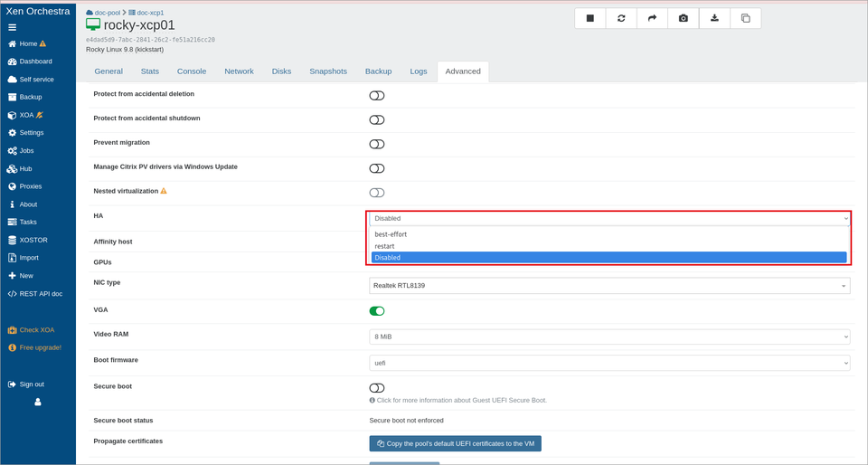
Task: Toggle the sidebar hamburger menu icon
Action: pos(12,28)
